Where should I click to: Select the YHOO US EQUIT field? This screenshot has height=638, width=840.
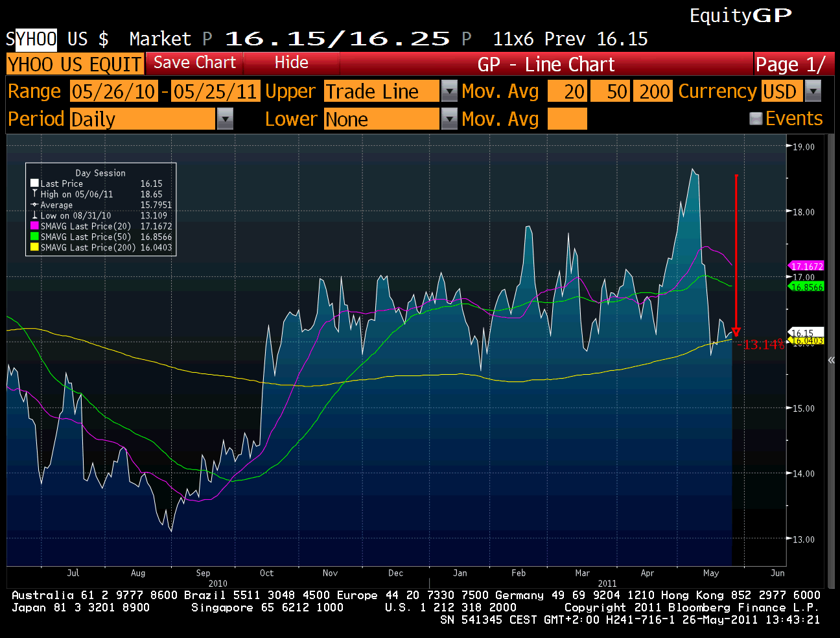75,64
